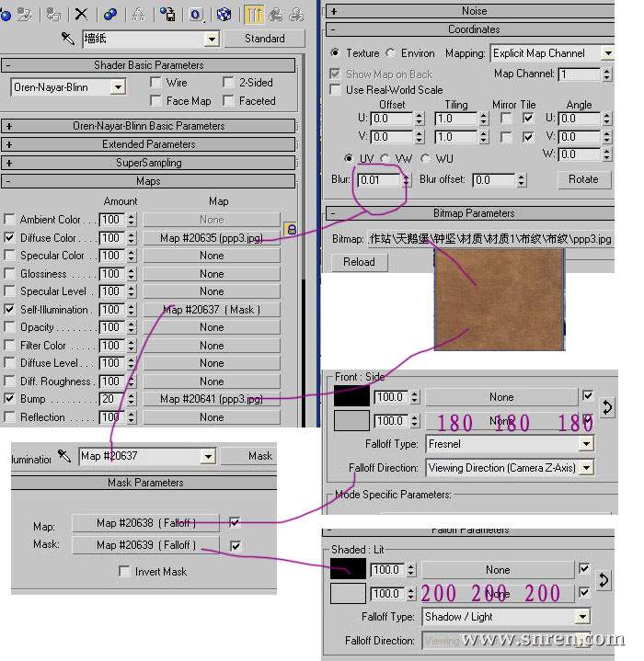Image resolution: width=644 pixels, height=661 pixels.
Task: Expand the SuperSampling rollout
Action: 148,163
